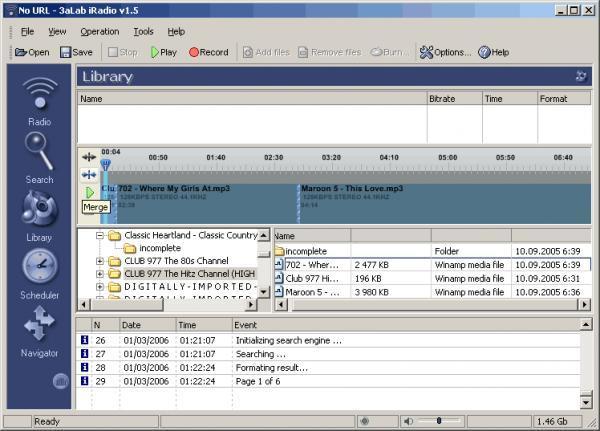The width and height of the screenshot is (600, 431).
Task: Select log entry 26 Initializing search engine
Action: coord(328,340)
